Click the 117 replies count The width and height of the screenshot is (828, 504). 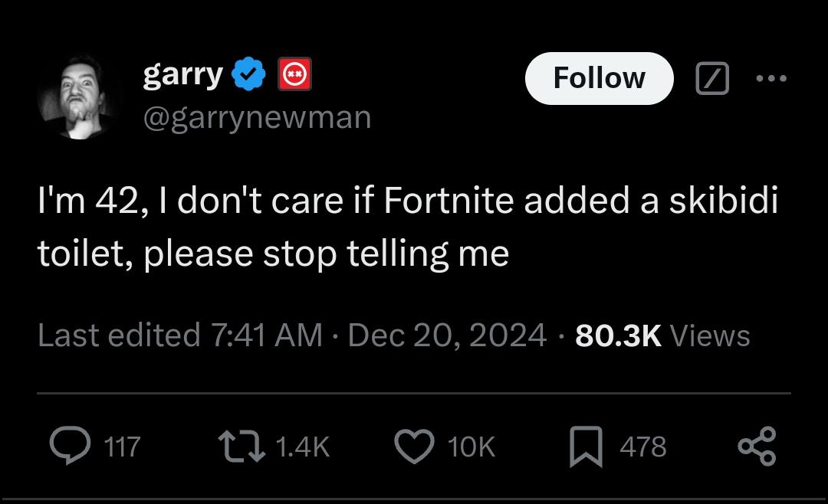122,447
